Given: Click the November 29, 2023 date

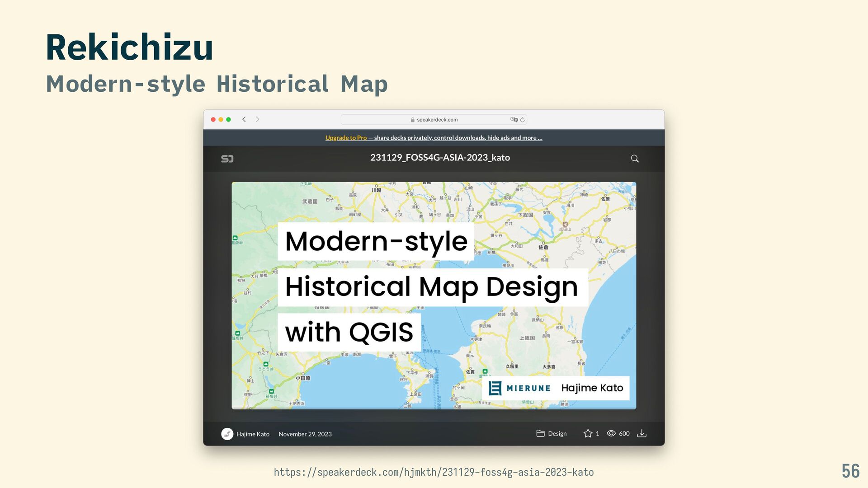Looking at the screenshot, I should pos(305,434).
